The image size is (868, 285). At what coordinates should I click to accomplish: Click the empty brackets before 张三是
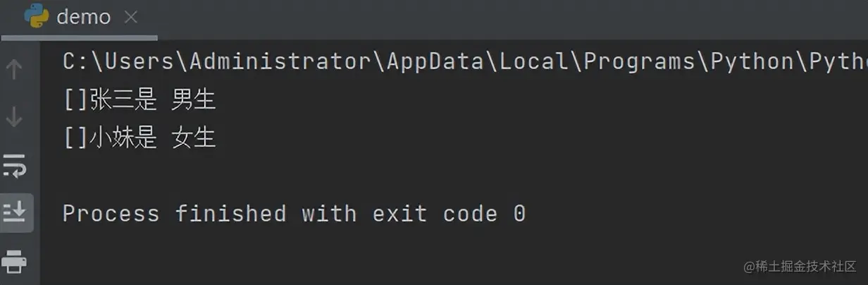point(76,100)
